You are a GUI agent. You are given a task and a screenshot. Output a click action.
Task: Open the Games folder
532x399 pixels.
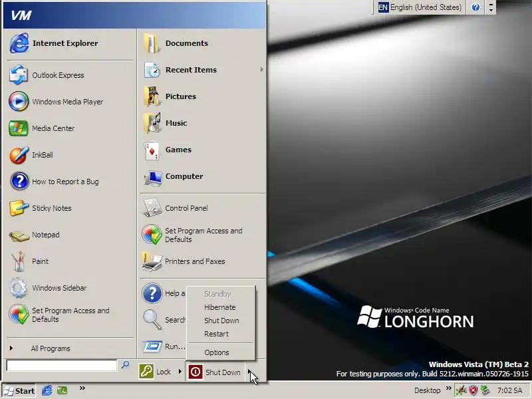[x=203, y=150]
